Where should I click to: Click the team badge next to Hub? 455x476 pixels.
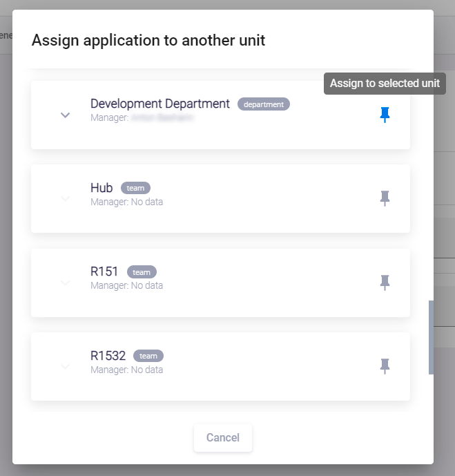[x=135, y=188]
